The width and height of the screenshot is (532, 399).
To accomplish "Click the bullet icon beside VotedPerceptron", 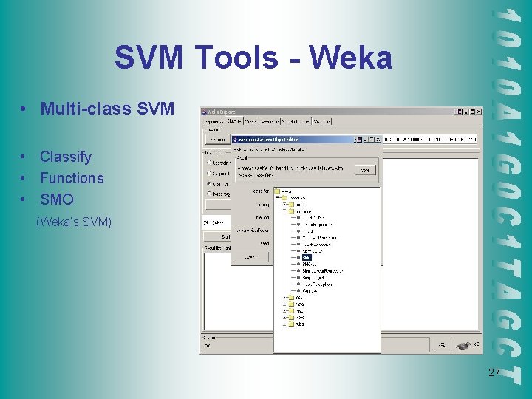I will pyautogui.click(x=299, y=284).
